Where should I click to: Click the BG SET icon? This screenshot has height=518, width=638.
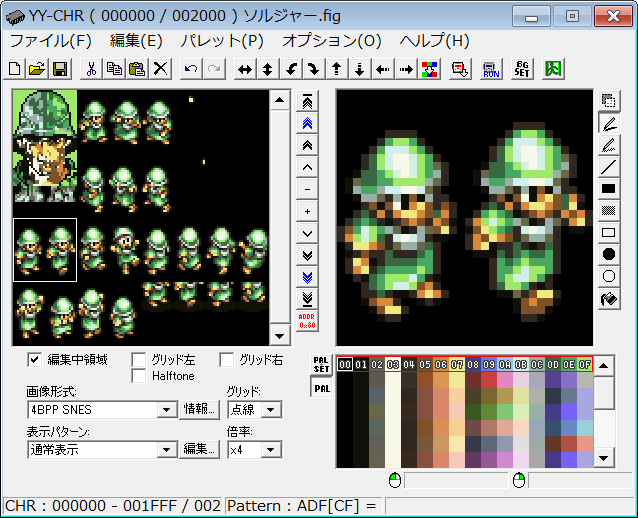pyautogui.click(x=522, y=69)
